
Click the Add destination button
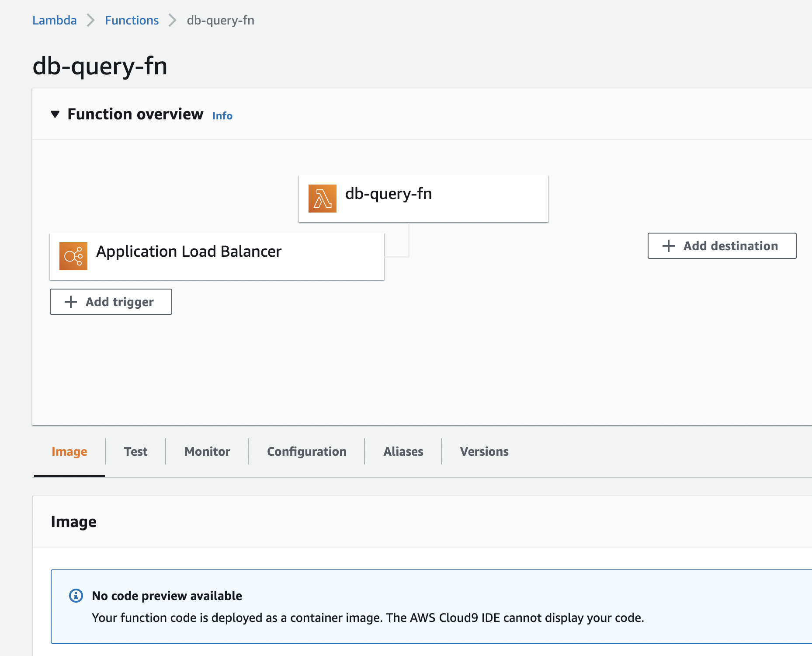tap(722, 246)
